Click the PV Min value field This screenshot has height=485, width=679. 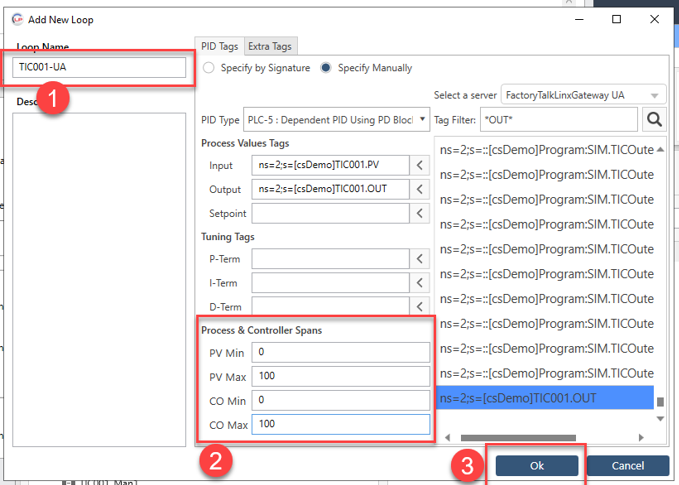[x=341, y=352]
